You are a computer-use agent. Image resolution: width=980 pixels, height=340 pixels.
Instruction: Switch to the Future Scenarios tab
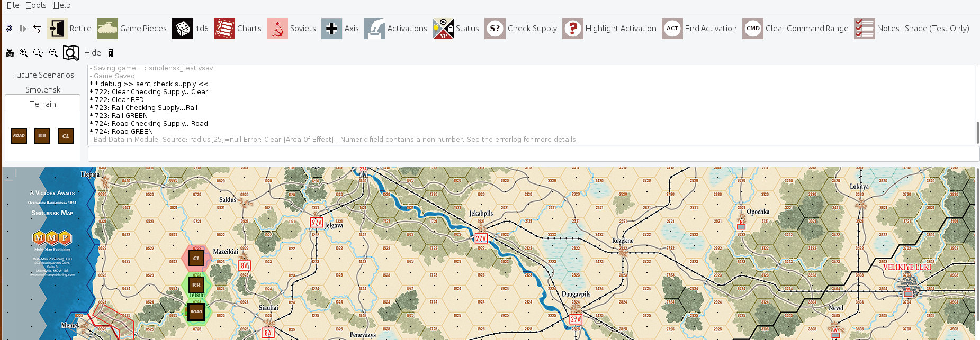click(43, 75)
